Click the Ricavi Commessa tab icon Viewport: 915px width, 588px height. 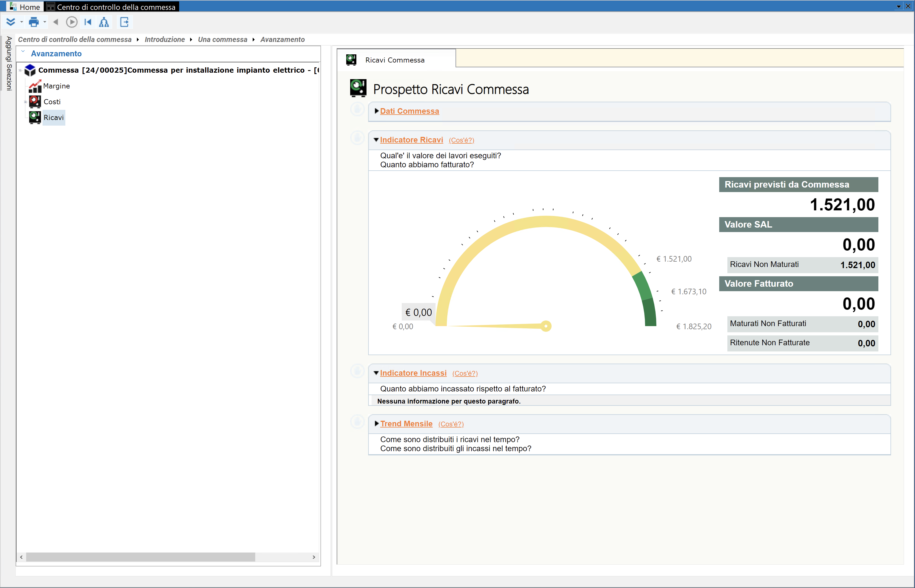point(351,60)
